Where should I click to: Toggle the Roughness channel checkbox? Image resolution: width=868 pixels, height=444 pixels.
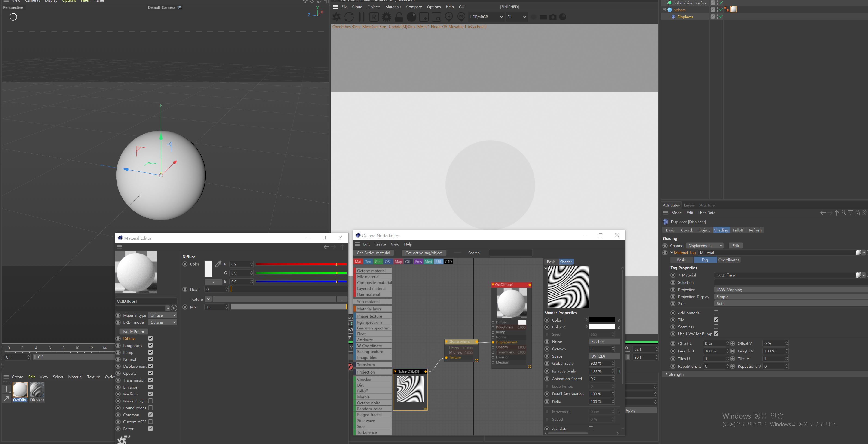(150, 345)
